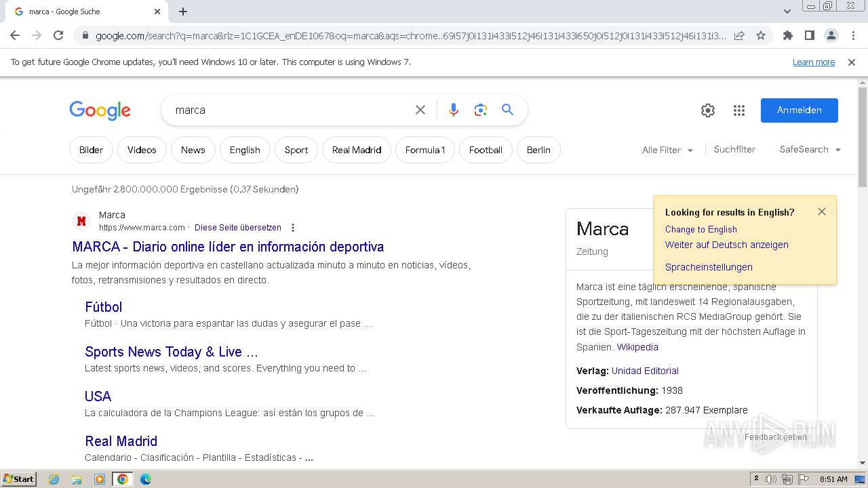Open Sports News Today & Live sitelink
Screen dimensions: 868x488
coord(171,352)
